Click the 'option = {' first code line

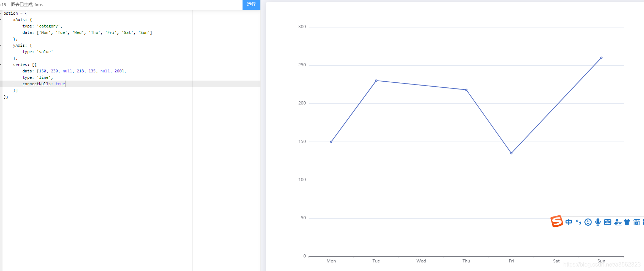(x=15, y=13)
